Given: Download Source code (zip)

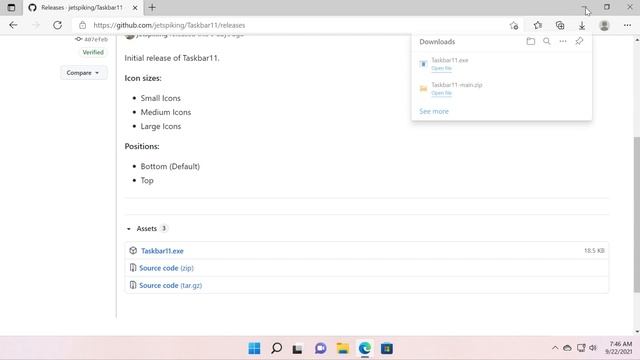Looking at the screenshot, I should click(166, 268).
